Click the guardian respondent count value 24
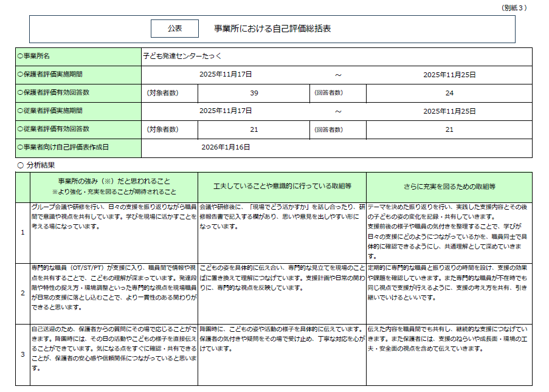The height and width of the screenshot is (392, 549). click(x=449, y=93)
